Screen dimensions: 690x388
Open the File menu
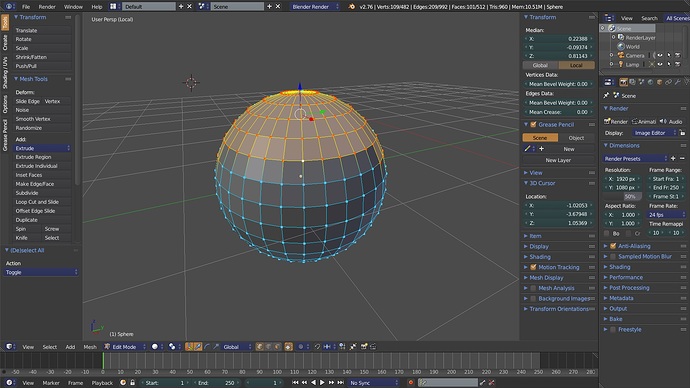pyautogui.click(x=26, y=7)
